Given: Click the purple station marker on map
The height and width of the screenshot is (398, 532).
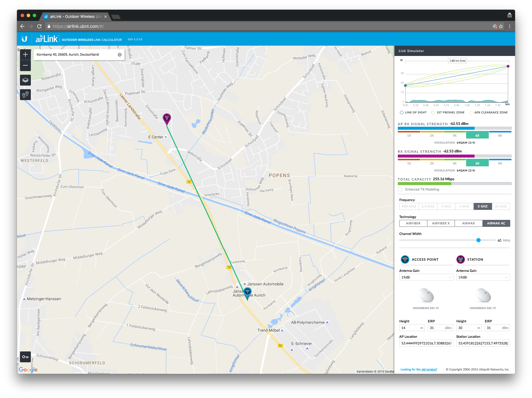Looking at the screenshot, I should [x=167, y=118].
